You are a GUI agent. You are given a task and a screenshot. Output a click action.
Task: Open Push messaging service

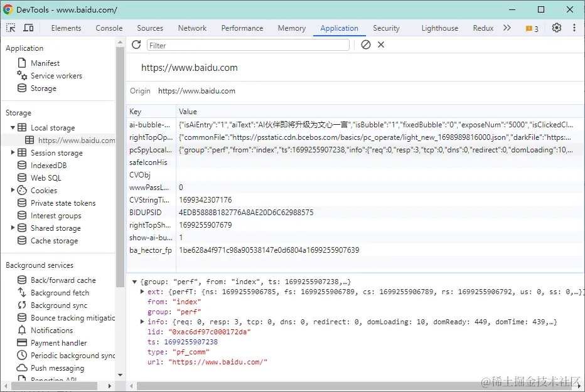coord(57,368)
